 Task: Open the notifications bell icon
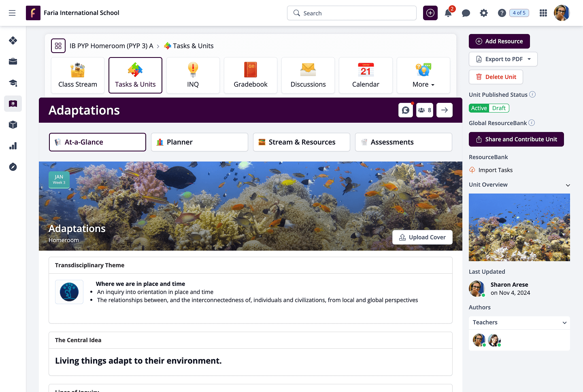448,13
